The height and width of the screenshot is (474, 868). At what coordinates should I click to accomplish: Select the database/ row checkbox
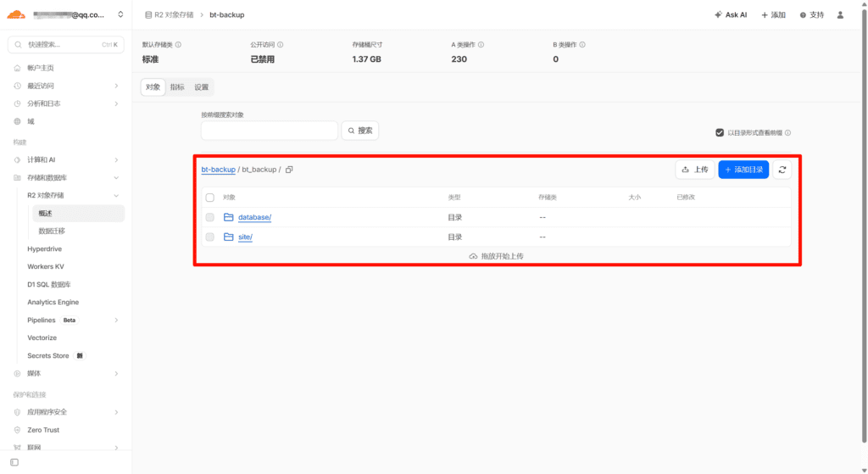210,217
